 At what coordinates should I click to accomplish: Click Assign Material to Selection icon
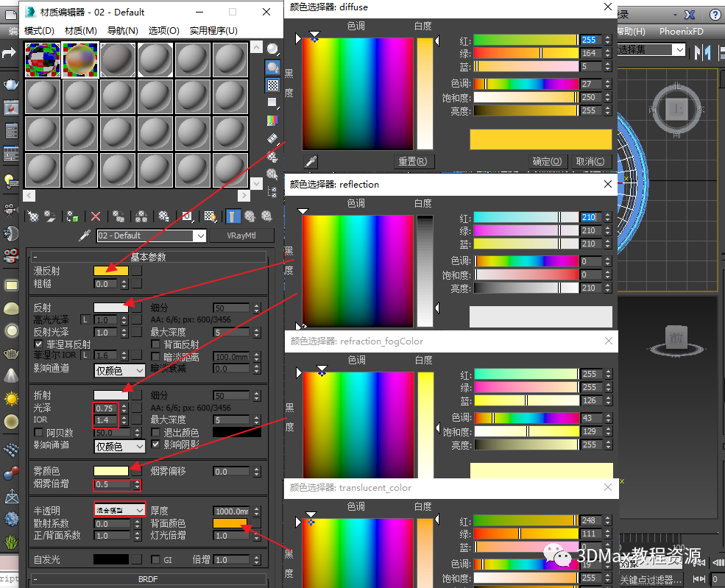pyautogui.click(x=73, y=216)
